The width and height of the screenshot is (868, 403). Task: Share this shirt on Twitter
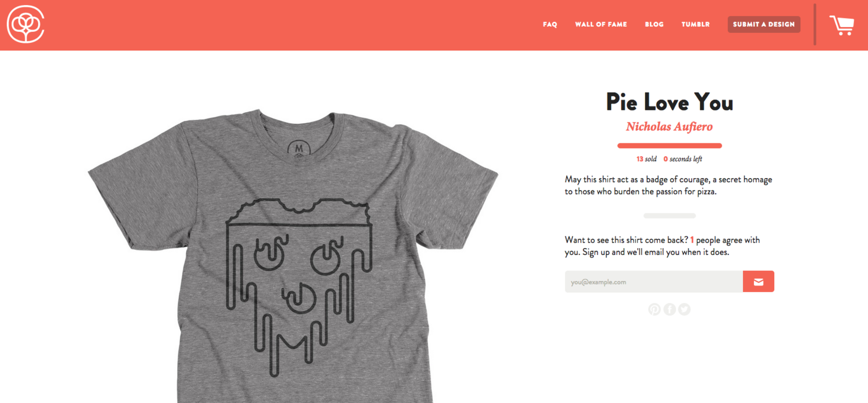(685, 309)
